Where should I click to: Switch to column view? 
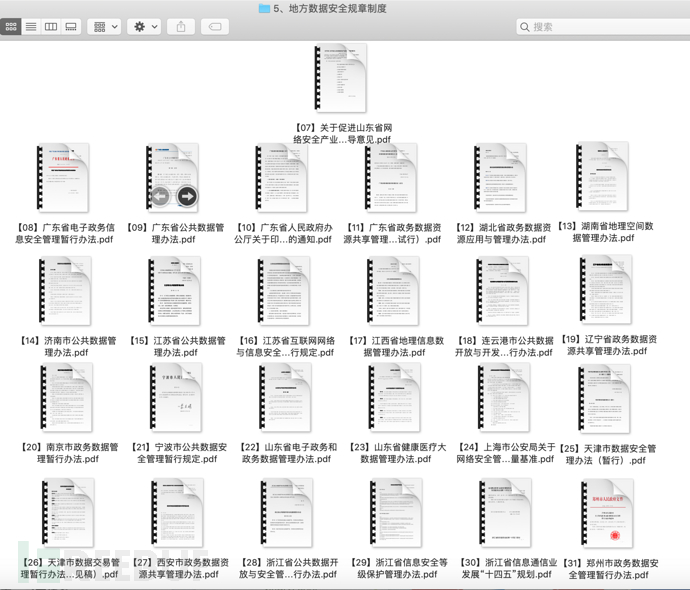tap(51, 27)
